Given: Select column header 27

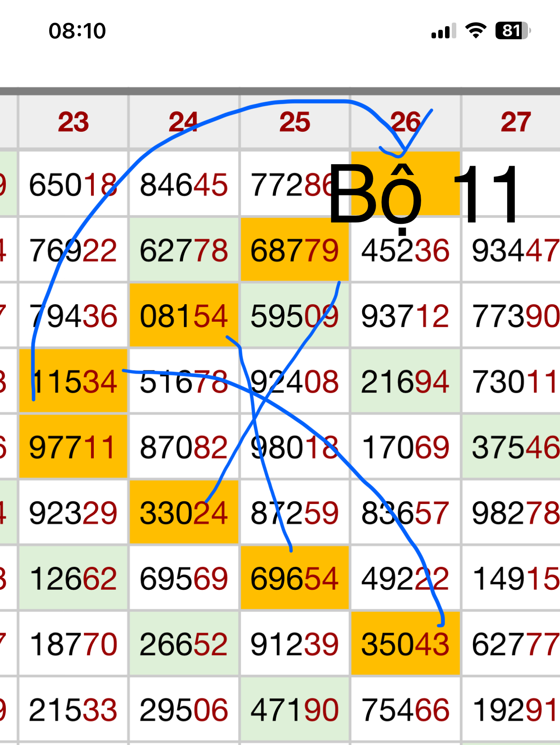Looking at the screenshot, I should [x=515, y=122].
